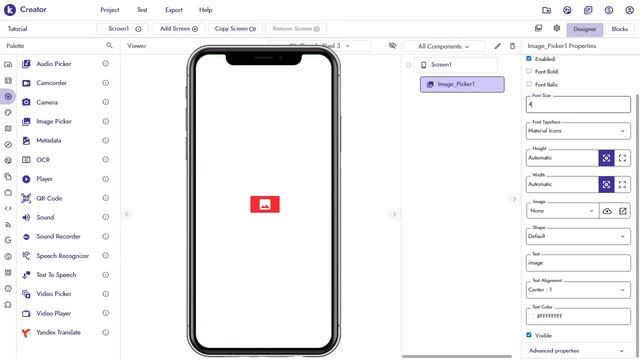Toggle the Enabled checkbox
The height and width of the screenshot is (360, 640).
529,59
